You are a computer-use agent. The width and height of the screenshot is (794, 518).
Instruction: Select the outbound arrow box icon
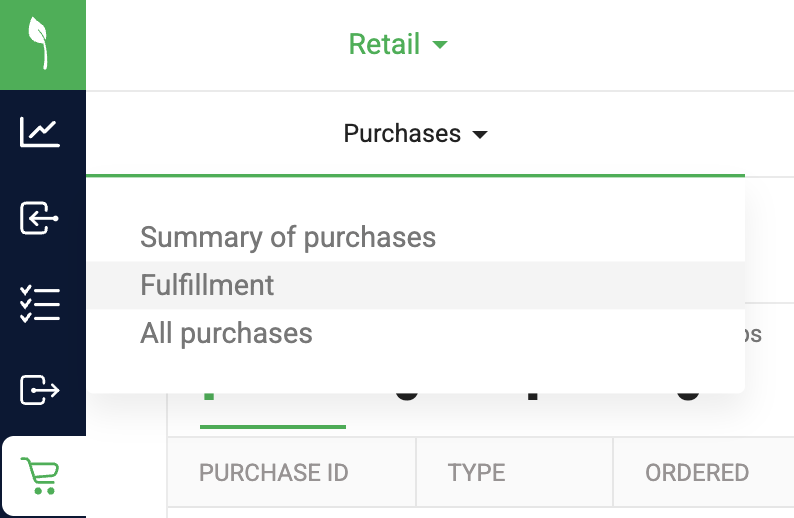(40, 390)
